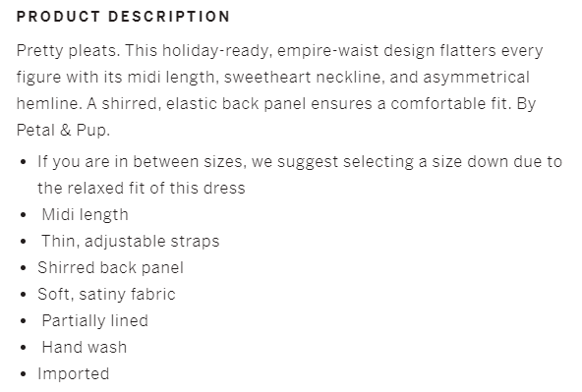Click the PRODUCT DESCRIPTION heading
This screenshot has width=582, height=392.
point(123,17)
